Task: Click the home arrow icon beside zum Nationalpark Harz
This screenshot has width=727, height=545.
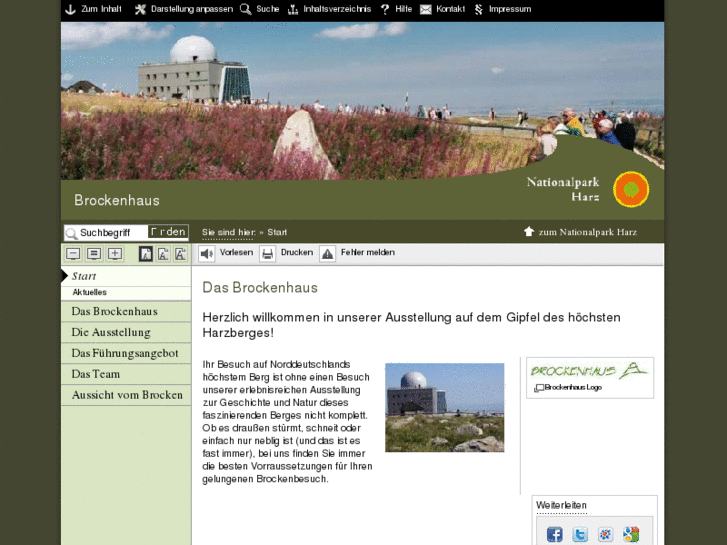Action: coord(529,231)
